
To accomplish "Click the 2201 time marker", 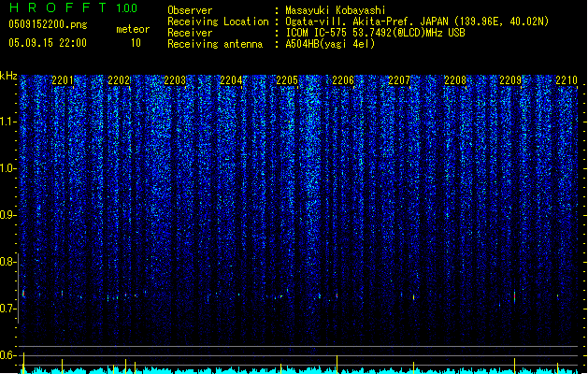I will (63, 80).
